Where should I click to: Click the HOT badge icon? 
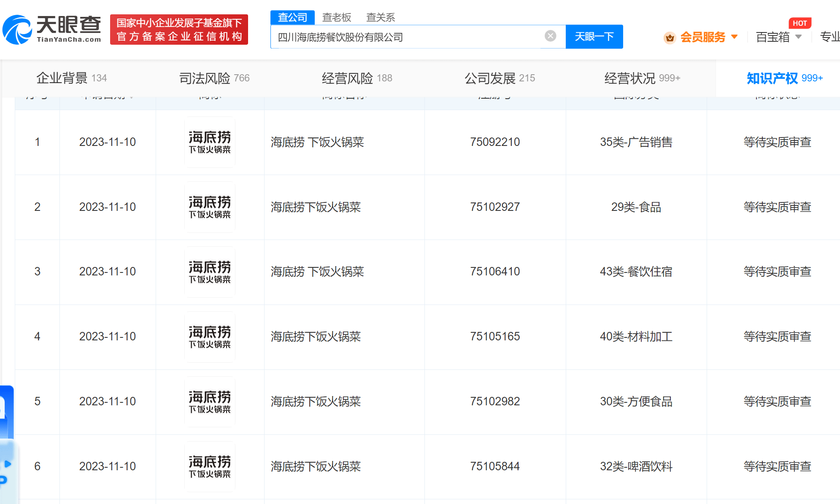point(799,23)
